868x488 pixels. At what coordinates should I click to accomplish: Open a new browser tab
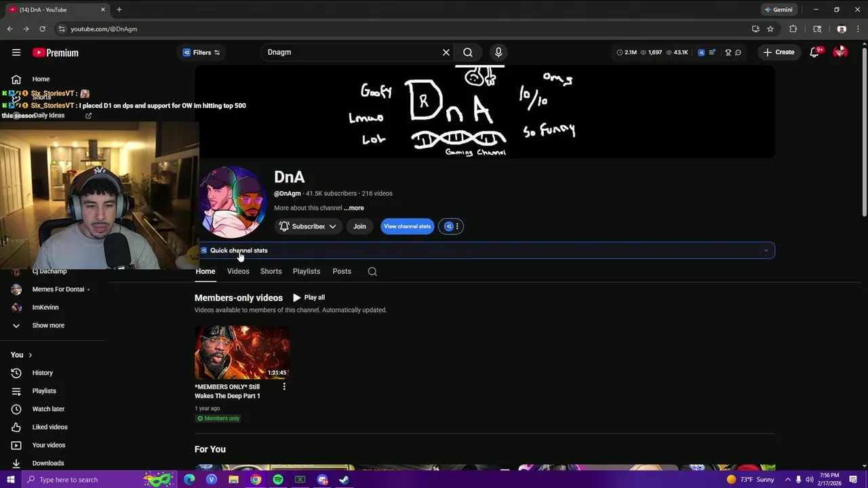coord(119,9)
